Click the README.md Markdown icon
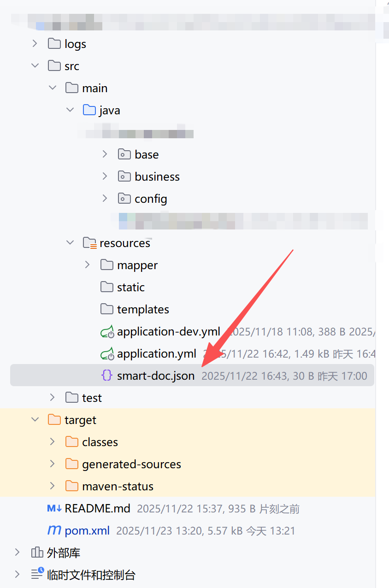This screenshot has height=588, width=389. 54,508
